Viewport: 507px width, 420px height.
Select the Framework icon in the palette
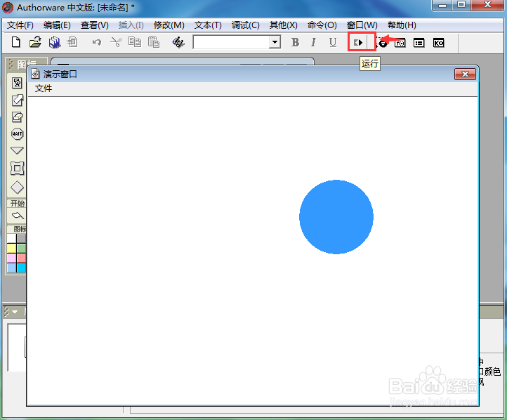coord(17,169)
